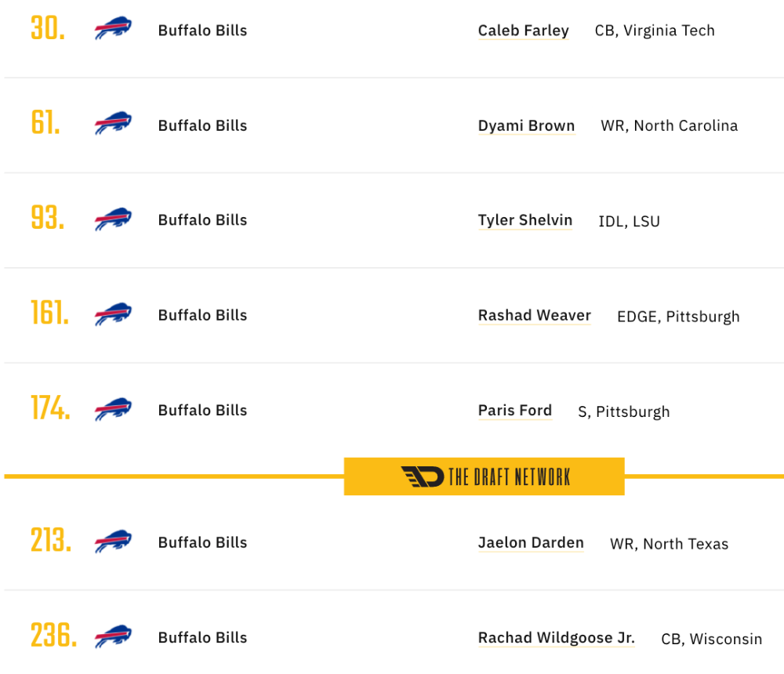
Task: Click the Bills logo beside pick 93
Action: 113,219
